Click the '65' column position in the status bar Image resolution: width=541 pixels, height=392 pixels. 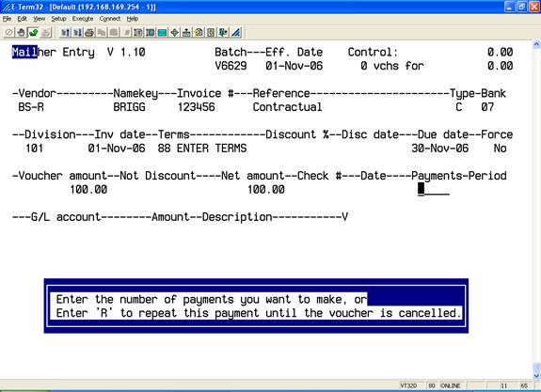tap(524, 385)
